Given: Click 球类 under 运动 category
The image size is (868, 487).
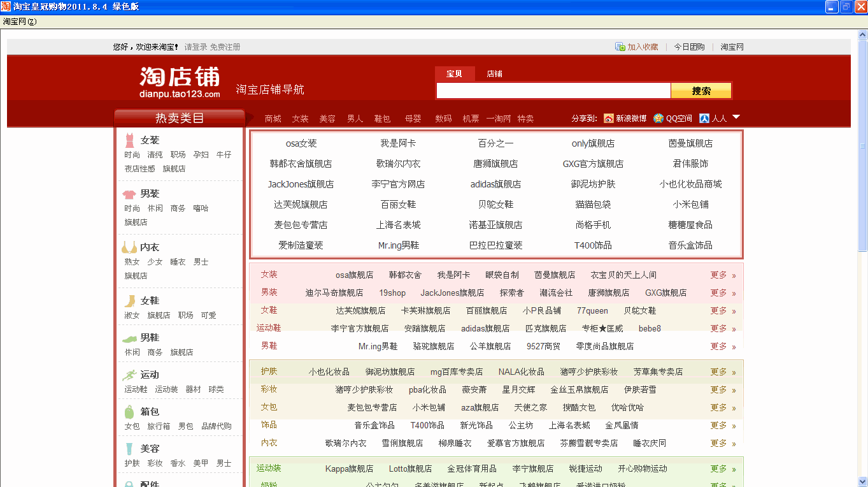Looking at the screenshot, I should 216,389.
